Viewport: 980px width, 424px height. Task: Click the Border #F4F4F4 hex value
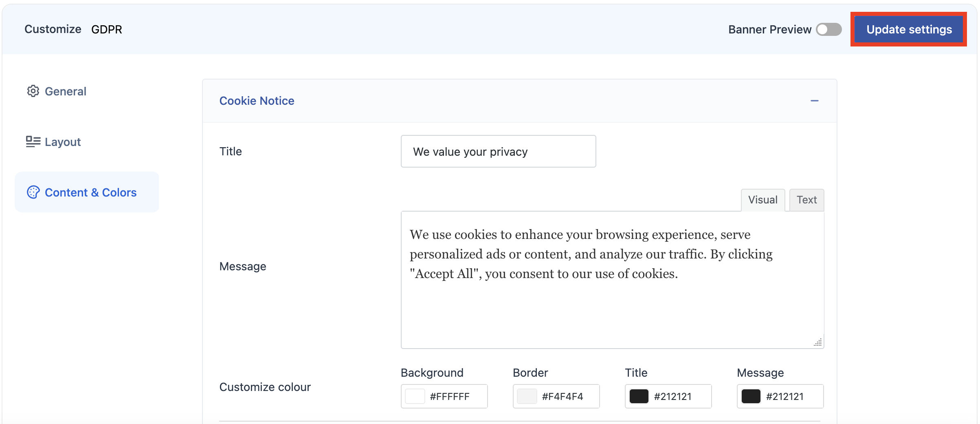pos(563,397)
